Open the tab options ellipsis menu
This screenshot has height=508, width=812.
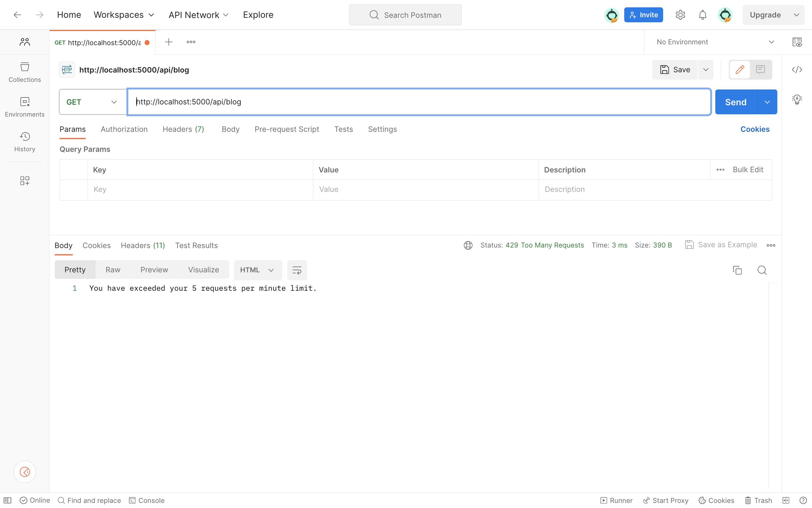191,42
